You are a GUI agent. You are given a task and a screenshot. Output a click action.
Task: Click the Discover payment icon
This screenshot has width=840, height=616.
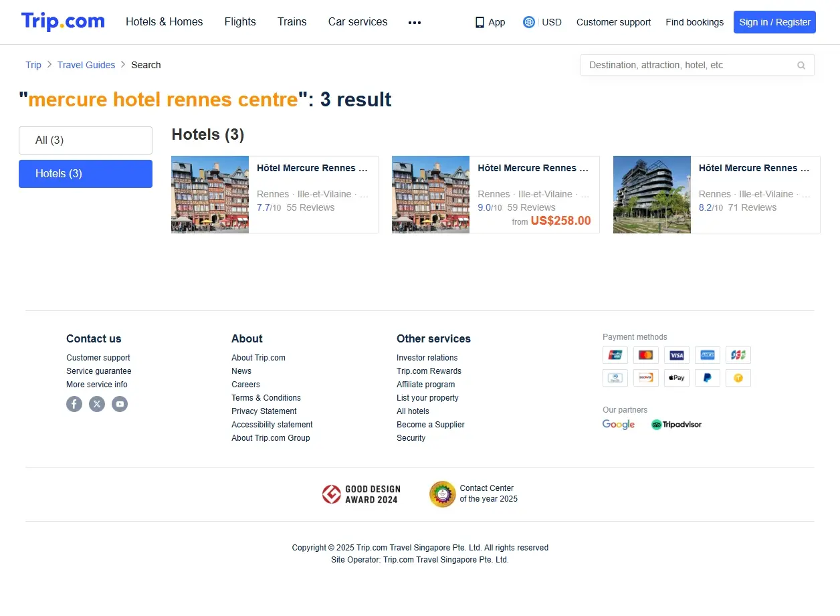click(x=646, y=378)
